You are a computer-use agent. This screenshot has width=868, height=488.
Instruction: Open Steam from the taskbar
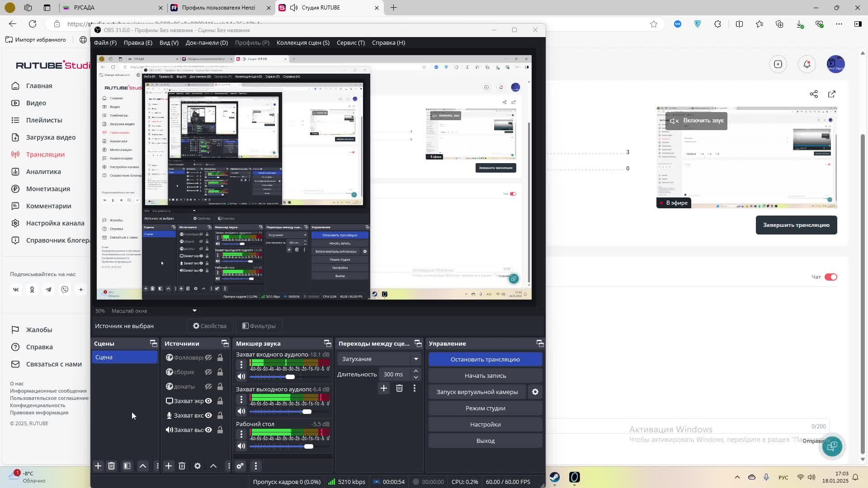pyautogui.click(x=555, y=477)
